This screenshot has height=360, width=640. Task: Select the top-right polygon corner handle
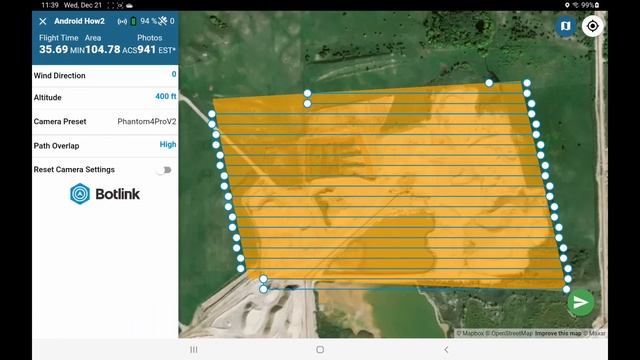coord(527,83)
